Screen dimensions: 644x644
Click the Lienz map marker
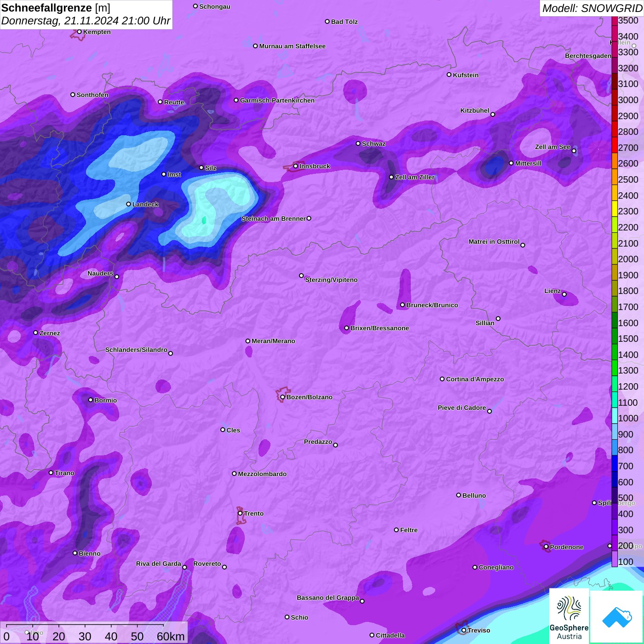coord(564,294)
